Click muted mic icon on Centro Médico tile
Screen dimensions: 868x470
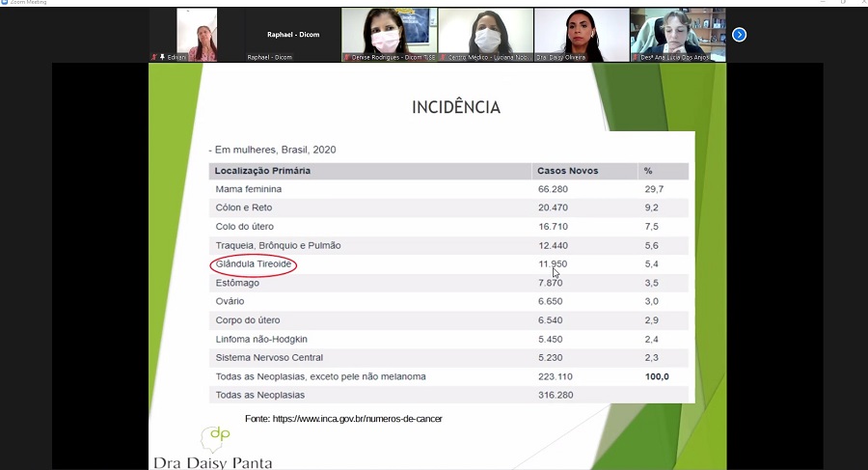(x=443, y=57)
